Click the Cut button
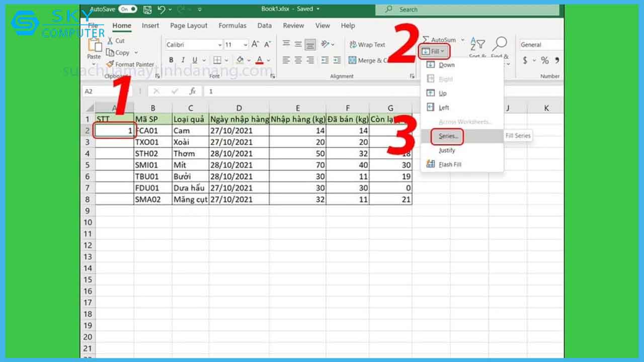The height and width of the screenshot is (362, 644). point(116,41)
